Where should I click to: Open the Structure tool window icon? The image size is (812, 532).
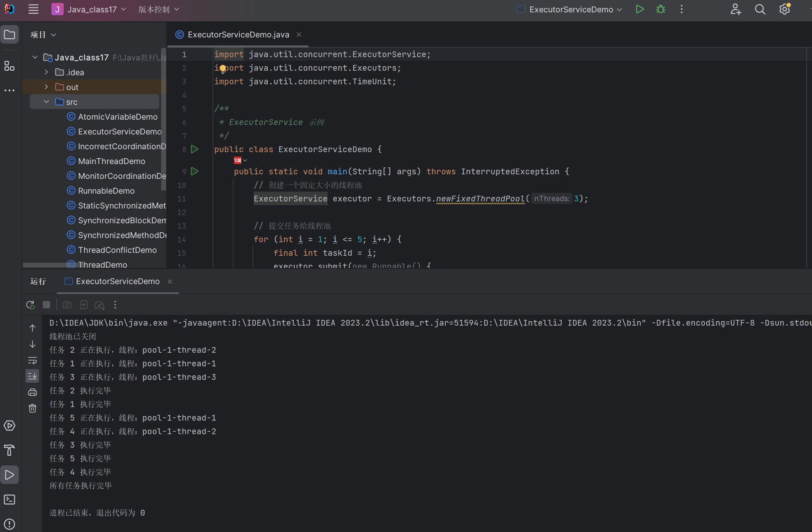(9, 66)
